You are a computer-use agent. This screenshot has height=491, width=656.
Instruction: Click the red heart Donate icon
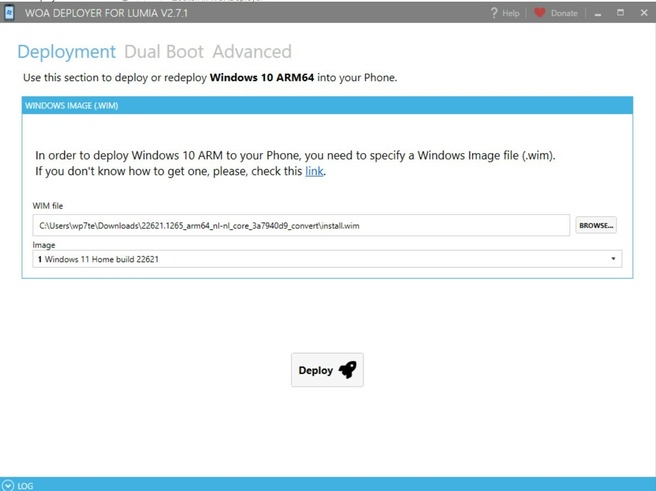click(x=540, y=13)
